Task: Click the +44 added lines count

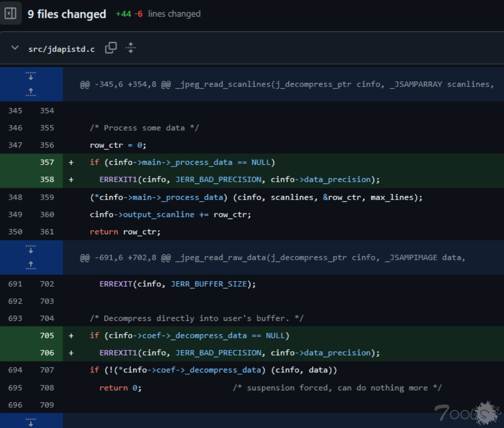Action: (123, 14)
